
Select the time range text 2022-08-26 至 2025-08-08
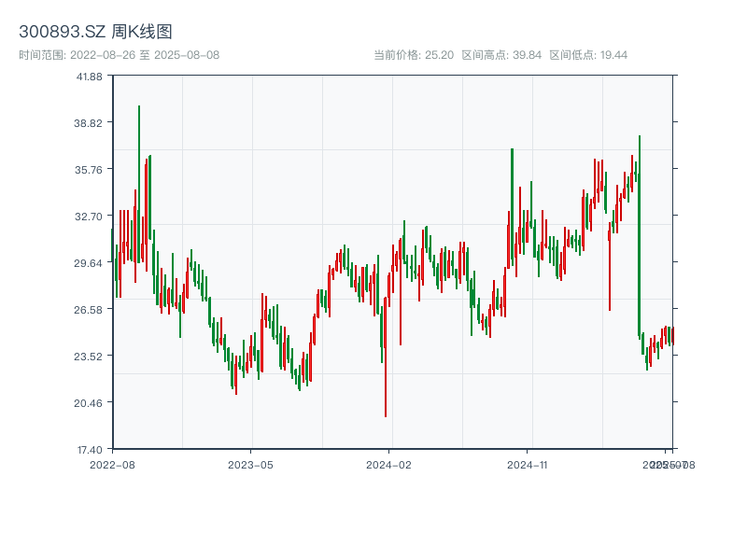145,55
